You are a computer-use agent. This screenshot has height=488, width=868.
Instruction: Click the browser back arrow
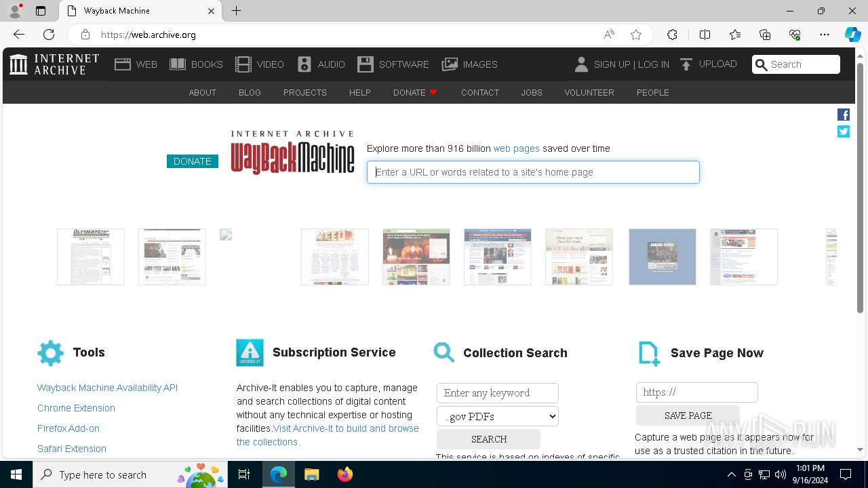tap(19, 35)
